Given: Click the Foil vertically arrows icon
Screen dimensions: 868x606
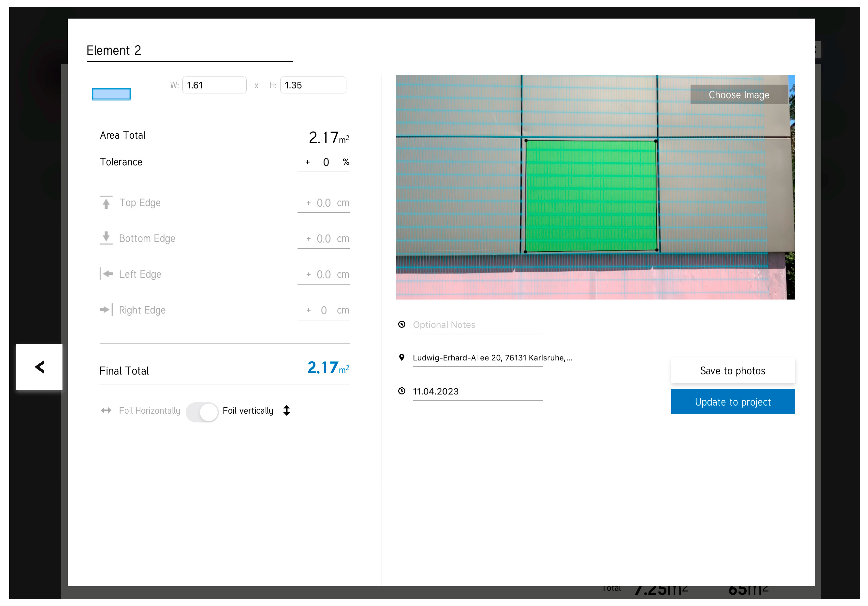Looking at the screenshot, I should [x=287, y=410].
